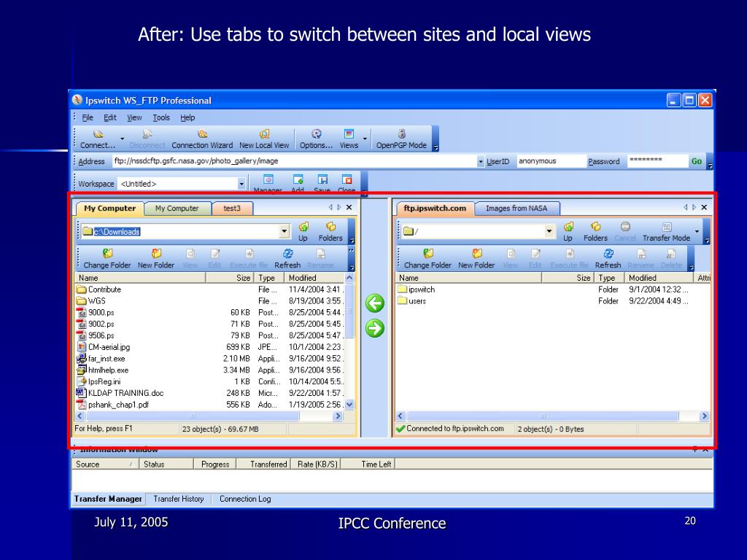Open the Options dialog

[316, 139]
